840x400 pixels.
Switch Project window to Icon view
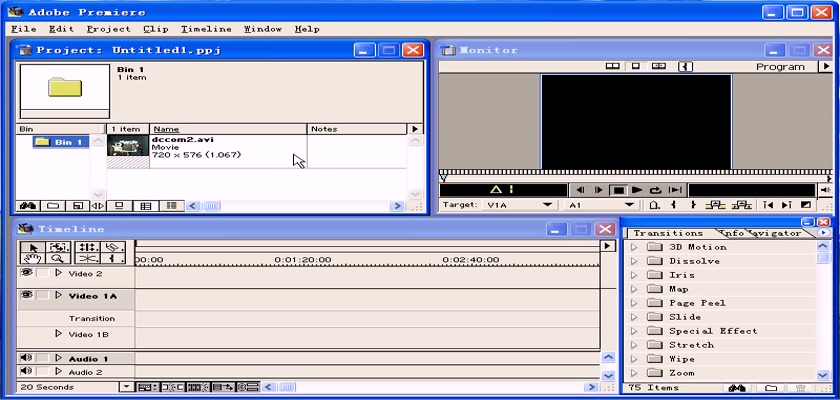coord(119,206)
